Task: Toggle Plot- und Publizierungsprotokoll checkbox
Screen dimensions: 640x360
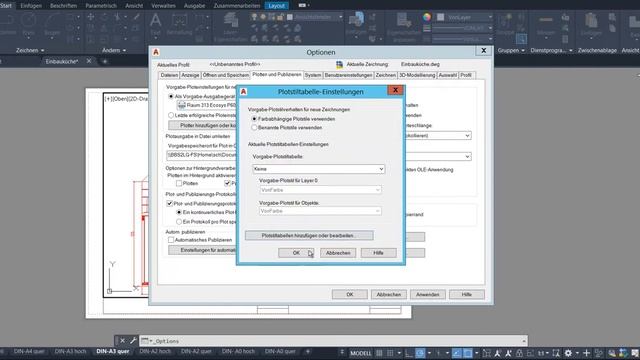Action: [x=169, y=203]
